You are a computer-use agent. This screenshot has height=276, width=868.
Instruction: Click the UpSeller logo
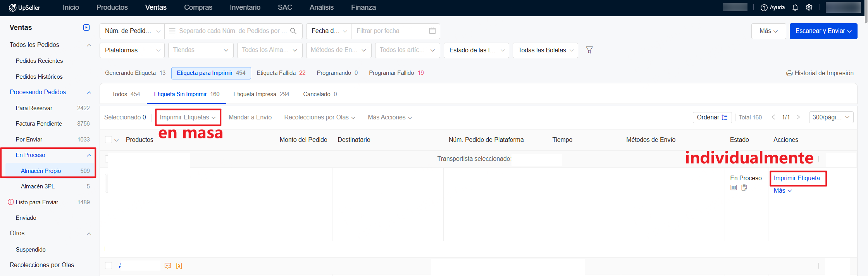tap(24, 7)
